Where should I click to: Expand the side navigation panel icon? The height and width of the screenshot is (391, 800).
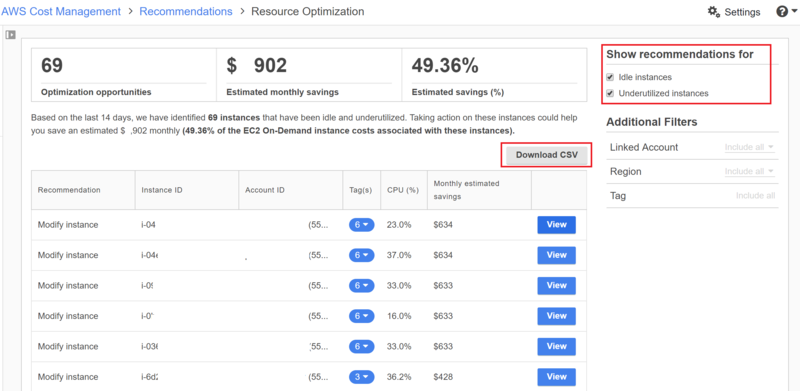[x=10, y=35]
